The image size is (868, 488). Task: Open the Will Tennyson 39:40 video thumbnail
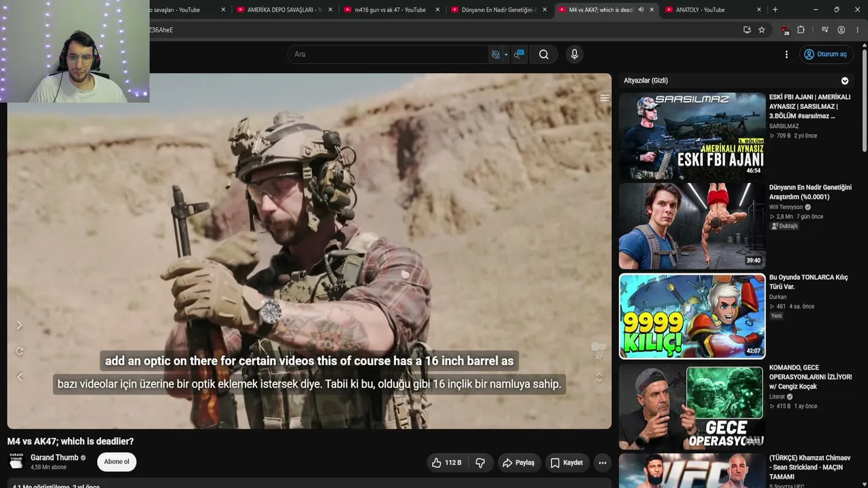pos(692,226)
